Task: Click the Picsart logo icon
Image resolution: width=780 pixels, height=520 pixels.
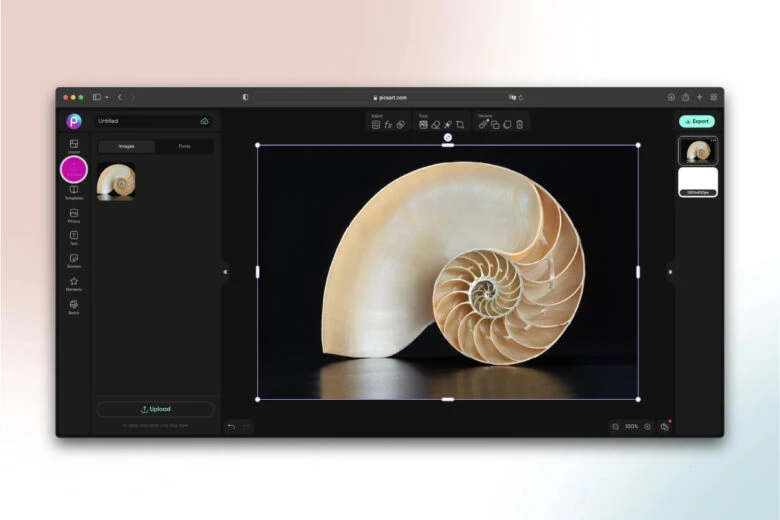Action: point(74,121)
